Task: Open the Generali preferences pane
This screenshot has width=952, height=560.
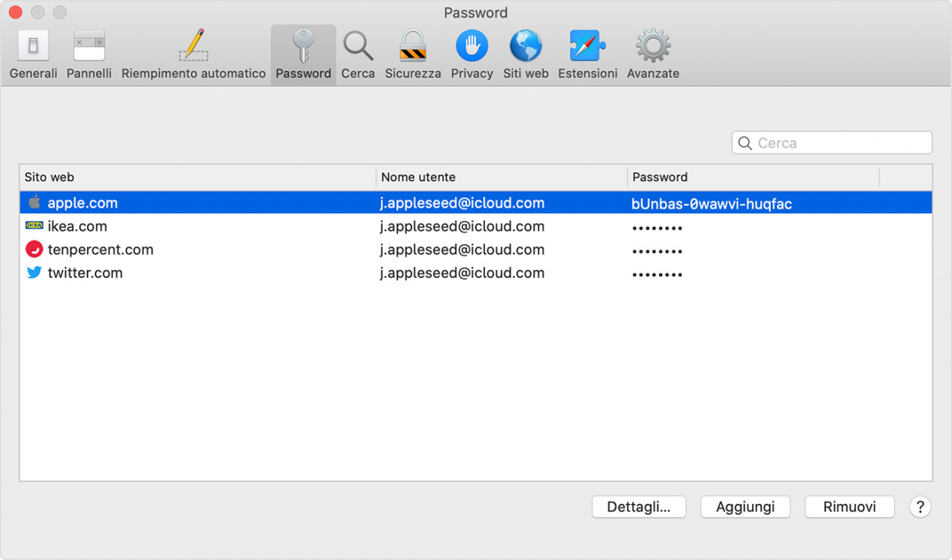Action: (33, 54)
